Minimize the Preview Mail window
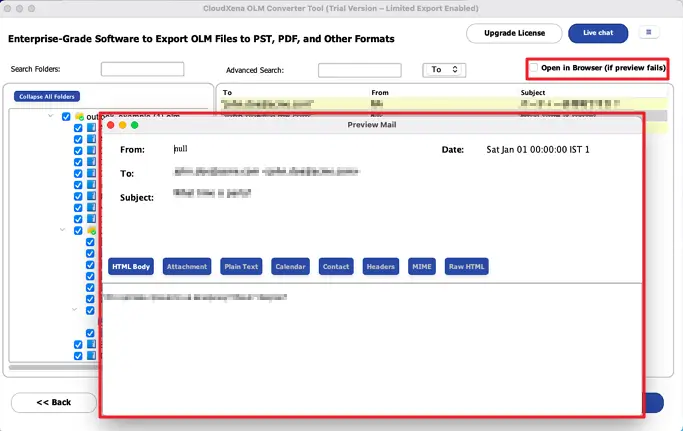 point(123,125)
